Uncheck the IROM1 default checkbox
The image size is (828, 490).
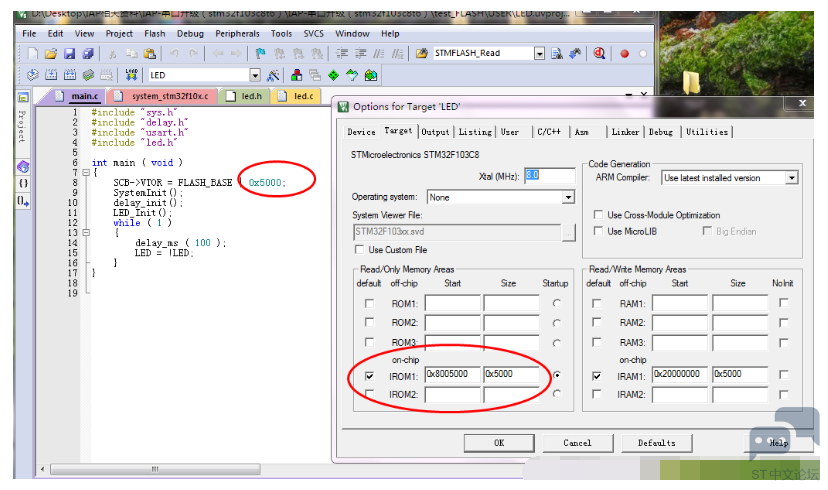370,376
